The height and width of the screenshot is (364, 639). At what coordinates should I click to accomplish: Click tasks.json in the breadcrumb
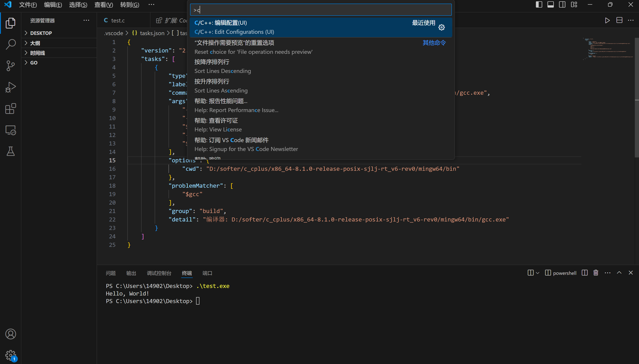pyautogui.click(x=152, y=33)
